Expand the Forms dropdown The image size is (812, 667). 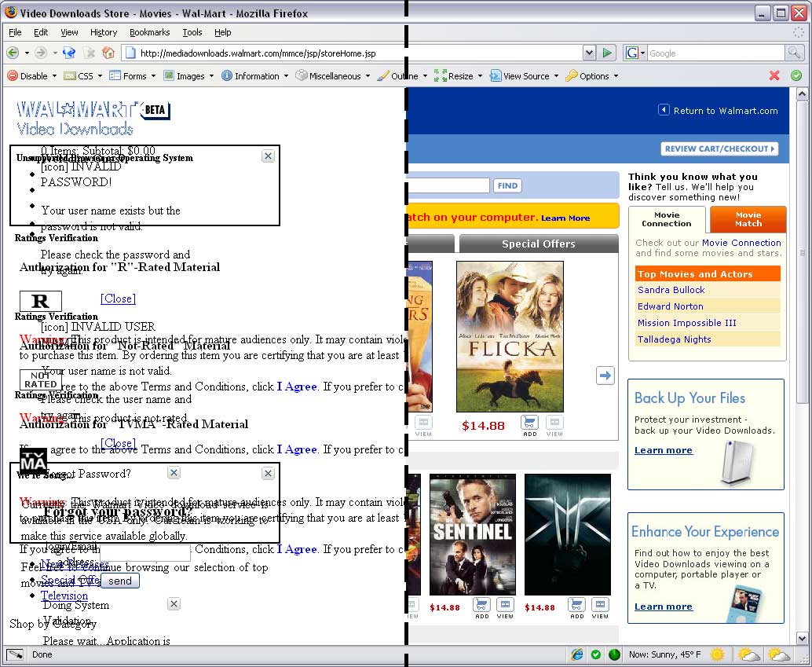click(133, 75)
